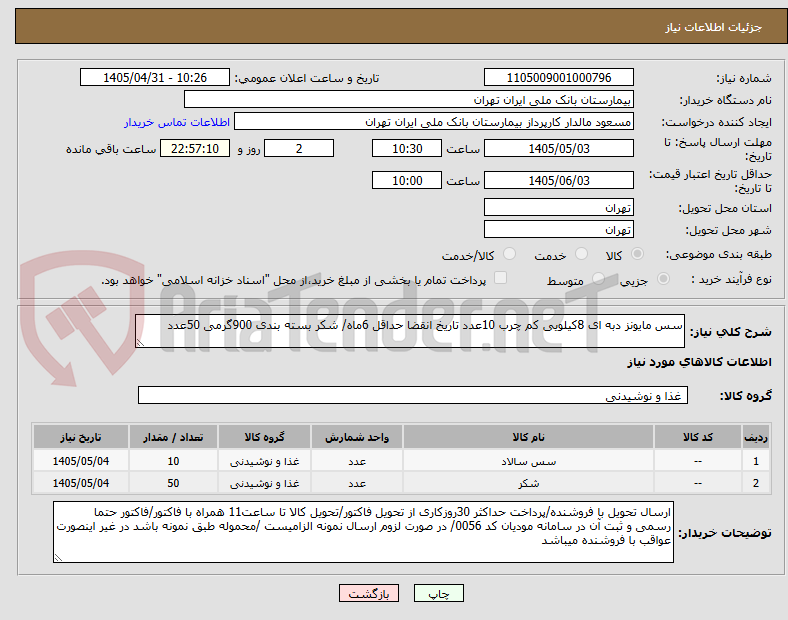Click the نام کالا column header
The image size is (788, 620).
click(x=528, y=437)
